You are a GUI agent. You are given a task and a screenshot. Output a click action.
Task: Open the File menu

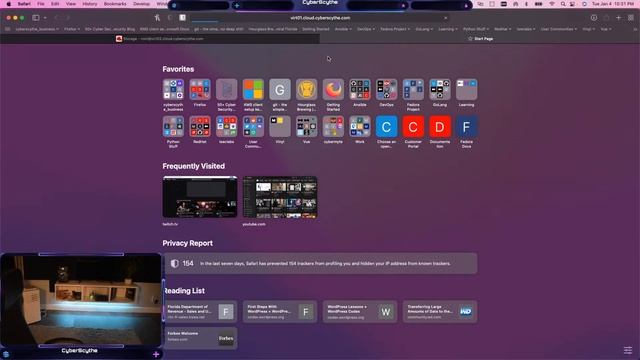41,4
